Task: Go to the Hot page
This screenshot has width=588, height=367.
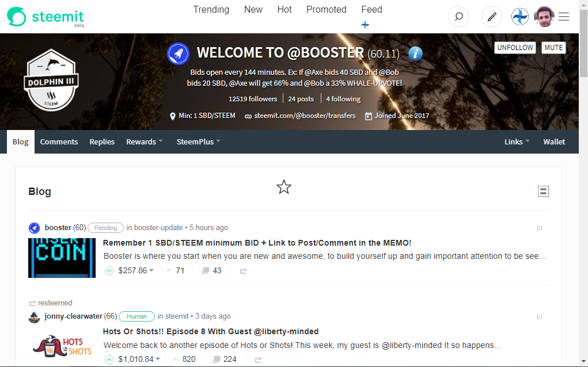Action: pyautogui.click(x=284, y=9)
